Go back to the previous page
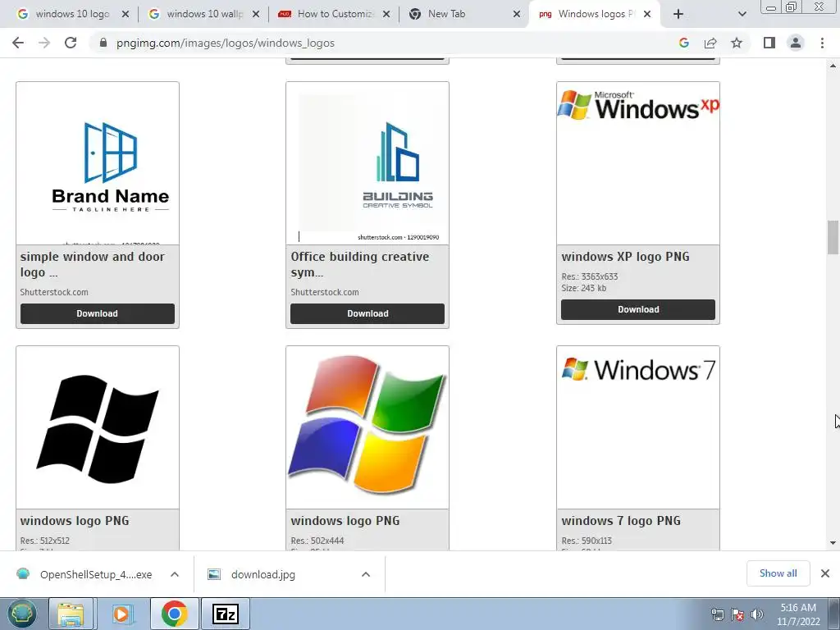The image size is (840, 630). coord(18,43)
